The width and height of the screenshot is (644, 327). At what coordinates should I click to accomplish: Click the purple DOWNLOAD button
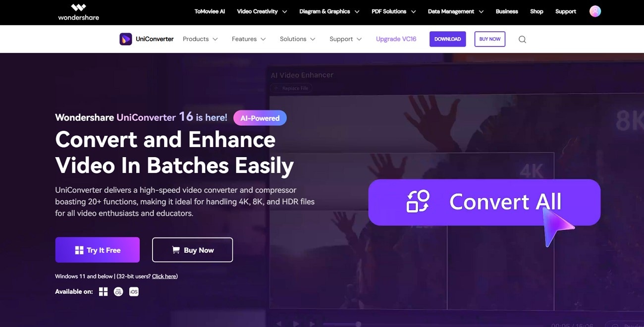[x=447, y=39]
